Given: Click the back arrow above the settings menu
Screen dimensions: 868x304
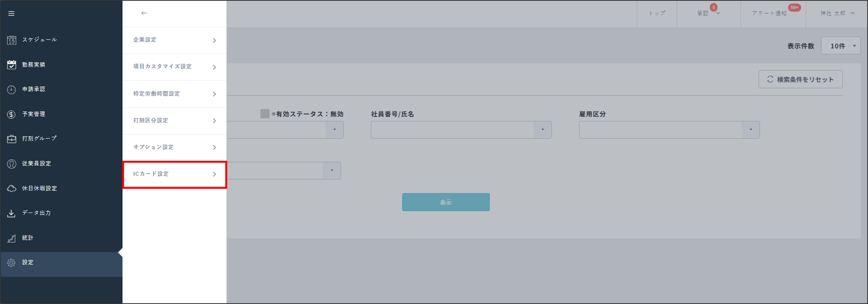Looking at the screenshot, I should pos(144,13).
